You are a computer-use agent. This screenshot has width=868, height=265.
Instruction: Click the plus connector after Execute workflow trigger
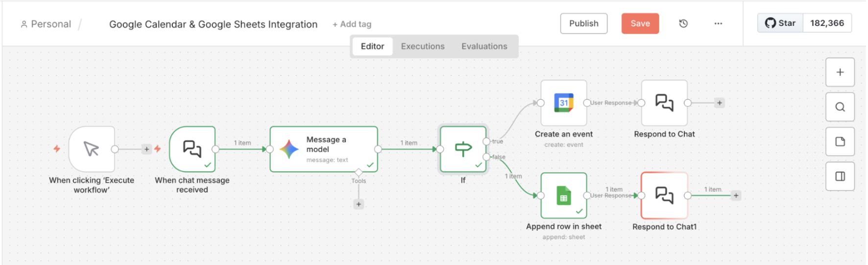coord(146,149)
